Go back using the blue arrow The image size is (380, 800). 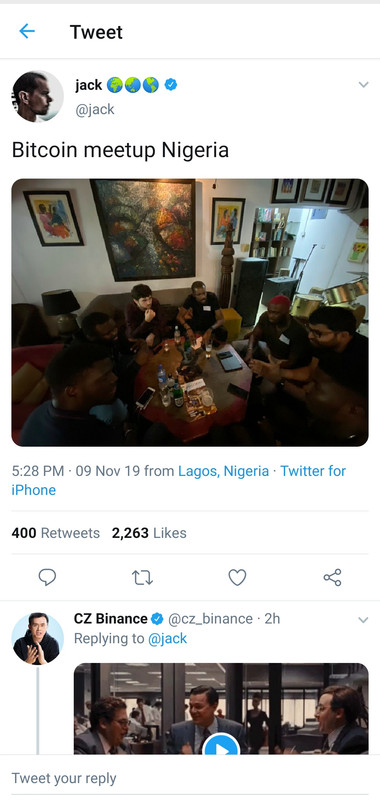(27, 32)
